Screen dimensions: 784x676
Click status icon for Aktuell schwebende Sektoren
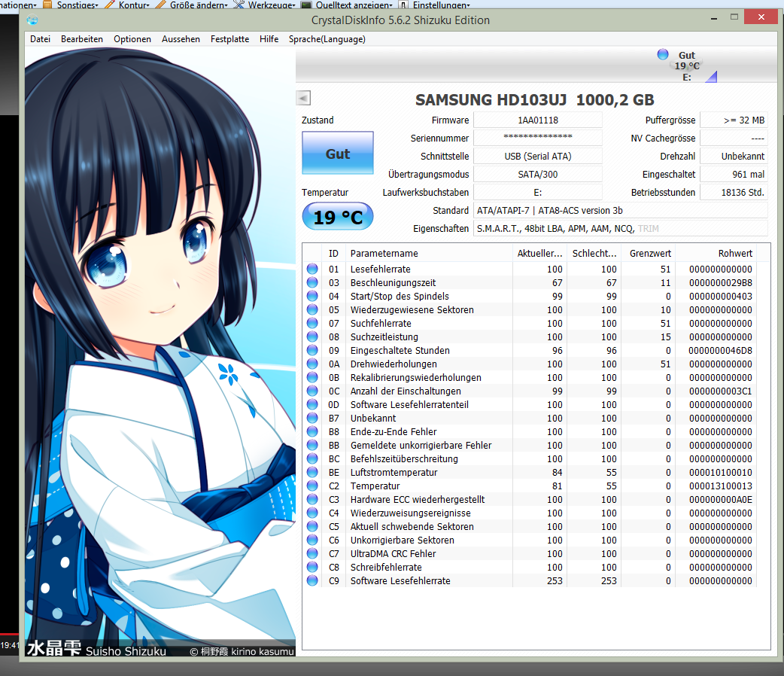[x=312, y=526]
